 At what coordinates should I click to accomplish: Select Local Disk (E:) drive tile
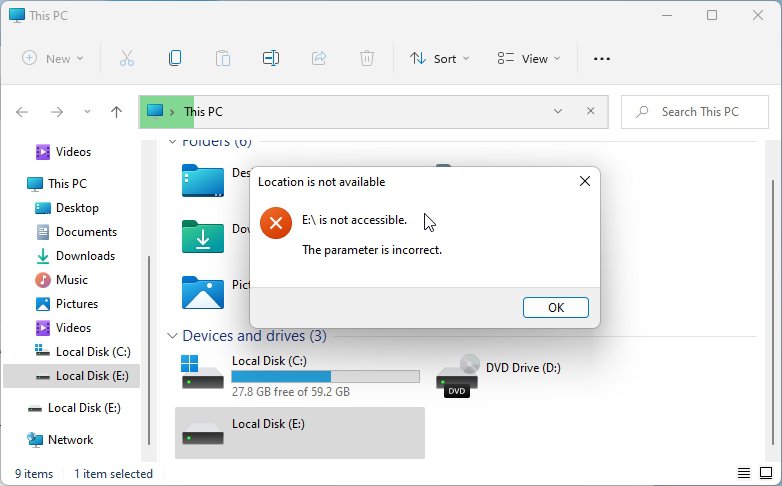[300, 433]
